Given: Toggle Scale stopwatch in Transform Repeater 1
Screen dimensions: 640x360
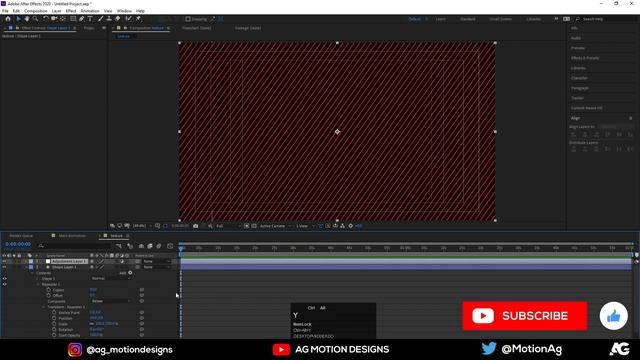Looking at the screenshot, I should 54,324.
